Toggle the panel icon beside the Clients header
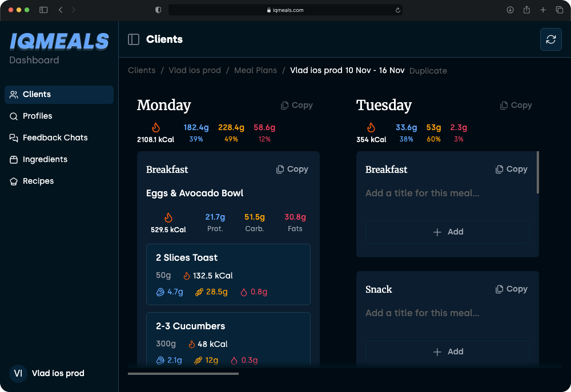Image resolution: width=571 pixels, height=392 pixels. (x=133, y=39)
